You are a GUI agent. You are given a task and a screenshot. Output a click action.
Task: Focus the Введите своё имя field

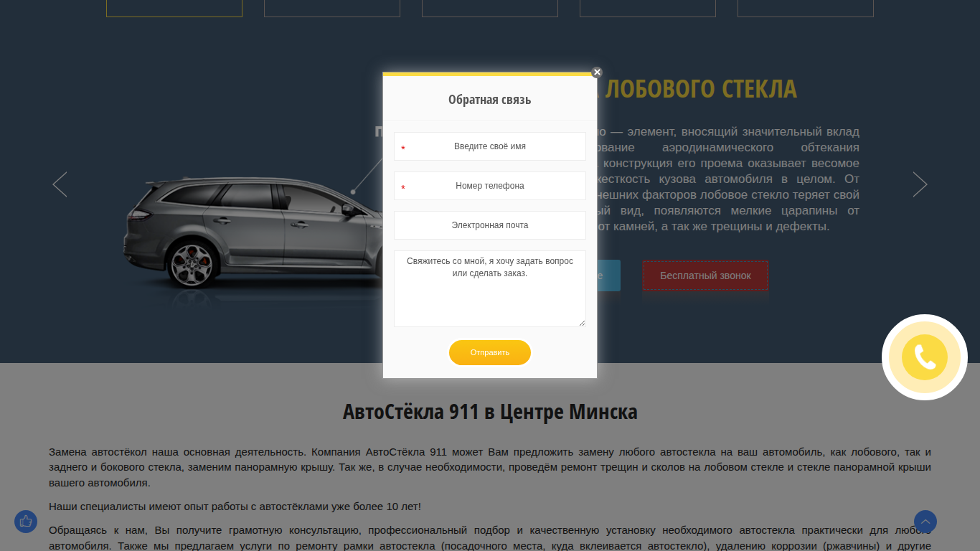490,146
